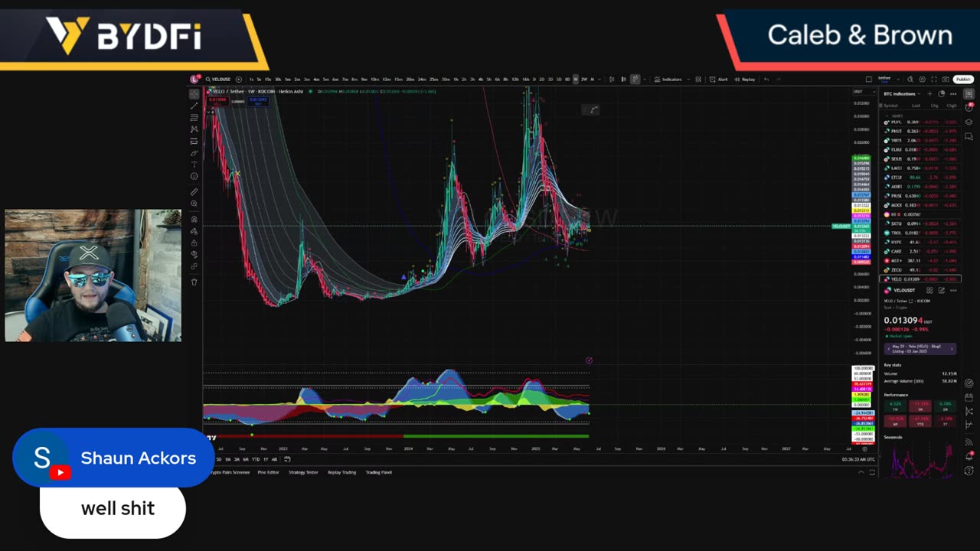Click the YTD performance tile
Image resolution: width=980 pixels, height=551 pixels.
tap(920, 420)
